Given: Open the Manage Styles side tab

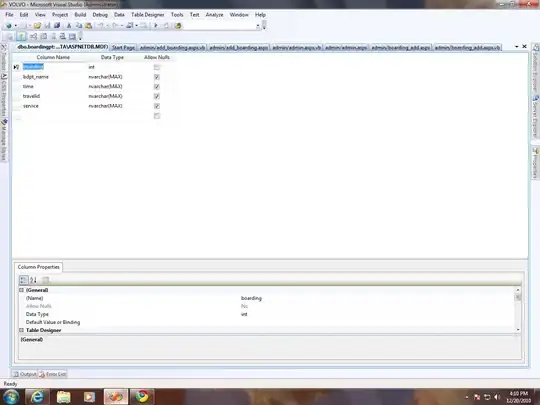Looking at the screenshot, I should (4, 140).
